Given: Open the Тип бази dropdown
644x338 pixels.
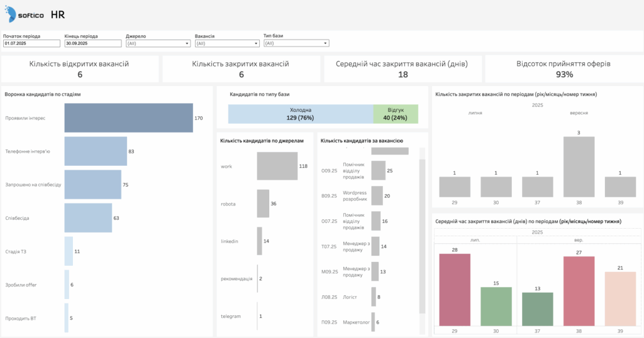Looking at the screenshot, I should click(x=296, y=43).
